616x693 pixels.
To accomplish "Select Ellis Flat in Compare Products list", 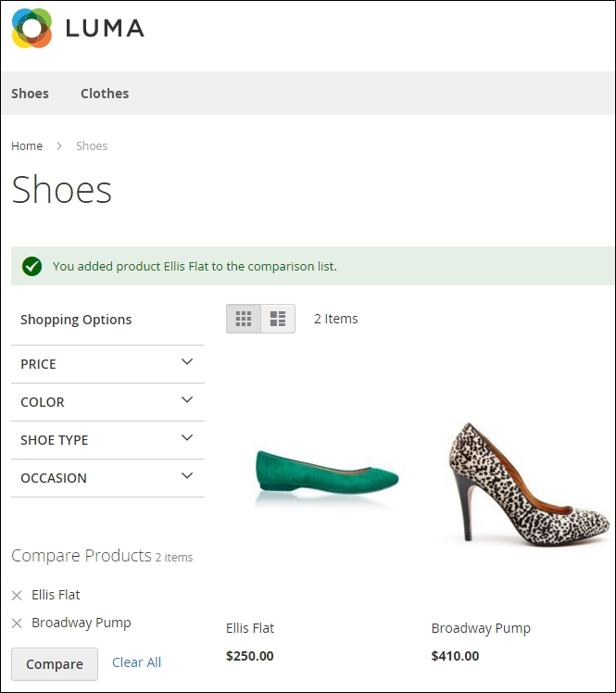I will tap(56, 595).
